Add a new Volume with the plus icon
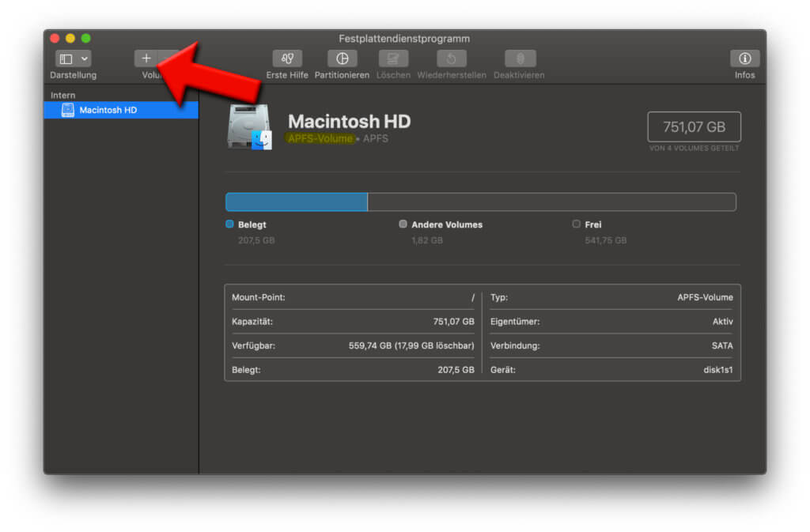The height and width of the screenshot is (532, 810). (x=146, y=58)
